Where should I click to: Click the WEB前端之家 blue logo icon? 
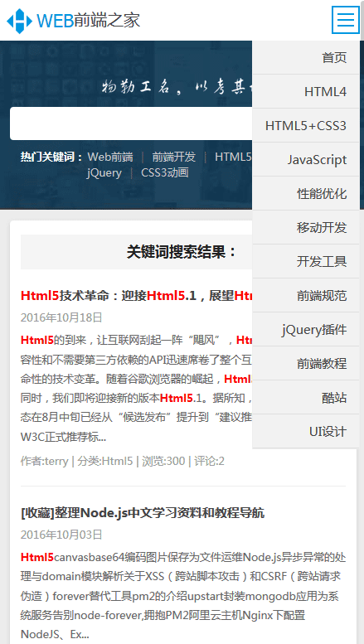[x=19, y=21]
